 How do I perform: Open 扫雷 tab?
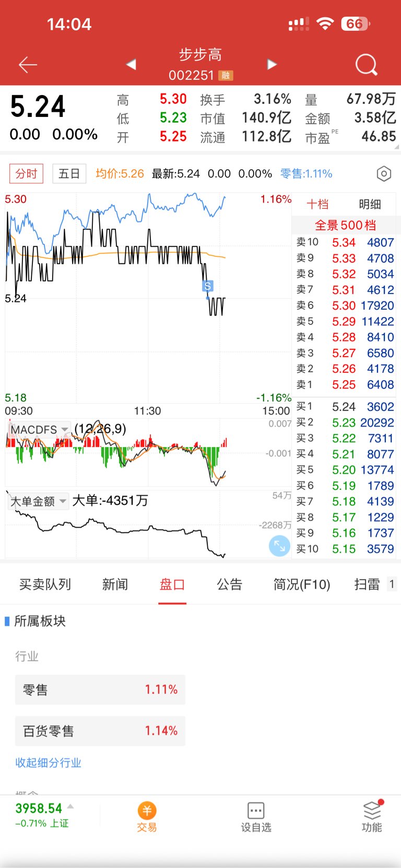[367, 584]
